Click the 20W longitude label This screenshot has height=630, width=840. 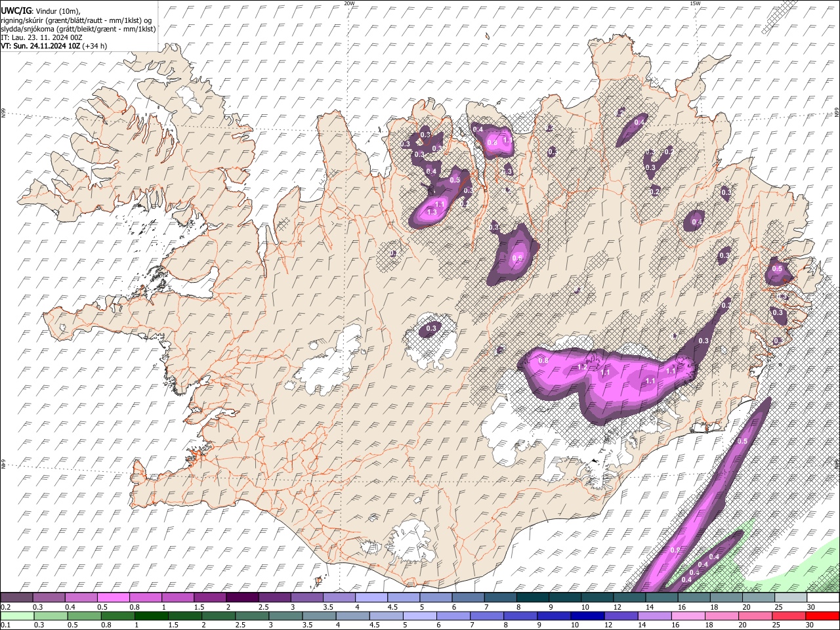(x=349, y=3)
